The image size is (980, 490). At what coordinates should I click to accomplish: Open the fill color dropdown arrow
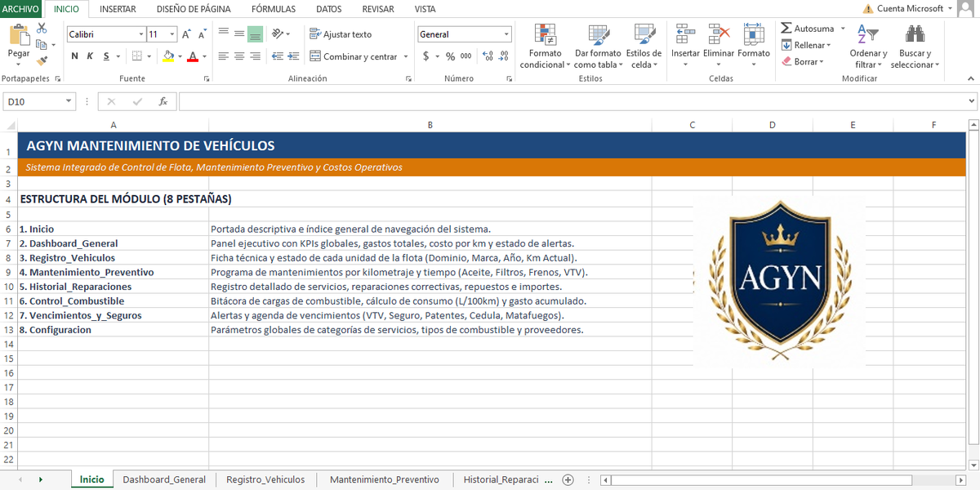[180, 56]
